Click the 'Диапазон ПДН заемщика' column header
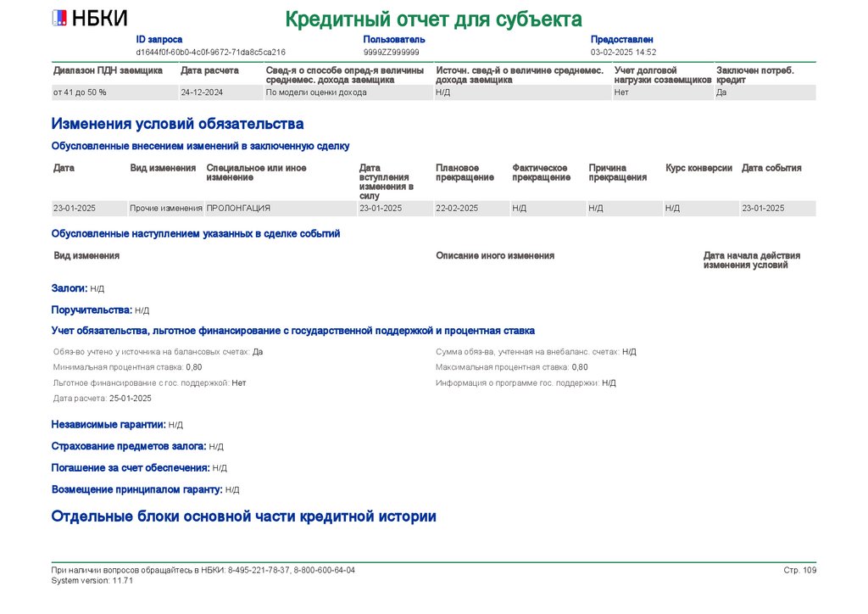This screenshot has height=614, width=868. point(108,70)
